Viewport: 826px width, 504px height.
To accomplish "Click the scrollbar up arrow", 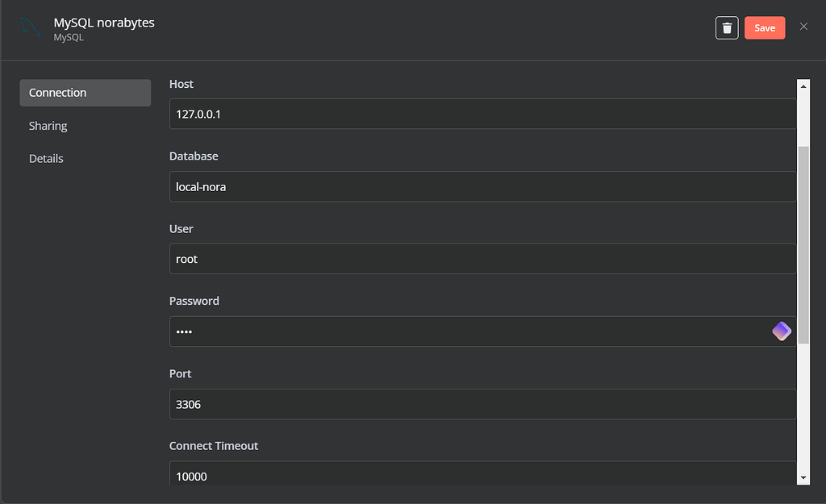I will click(x=803, y=85).
